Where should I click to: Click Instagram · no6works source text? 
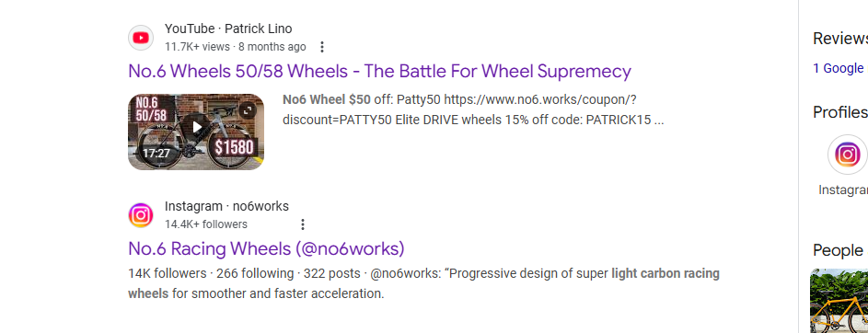(226, 206)
